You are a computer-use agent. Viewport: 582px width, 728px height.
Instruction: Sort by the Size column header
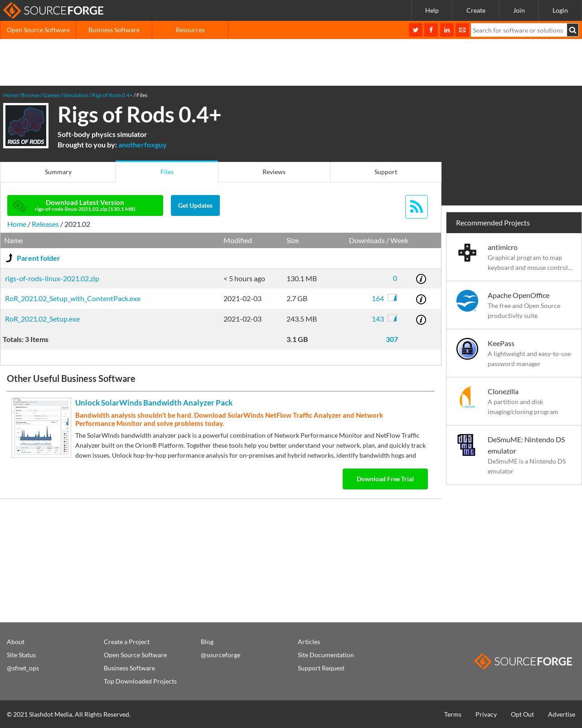click(x=292, y=240)
